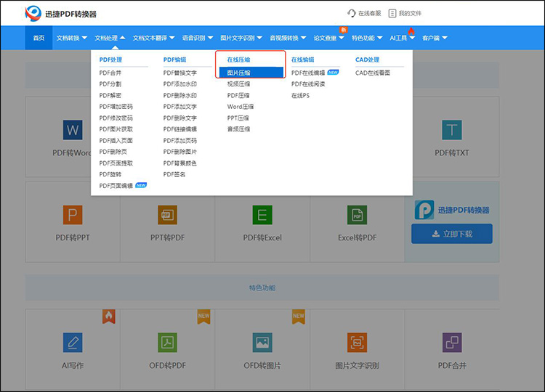Choose PDF签名 menu item

coord(174,174)
